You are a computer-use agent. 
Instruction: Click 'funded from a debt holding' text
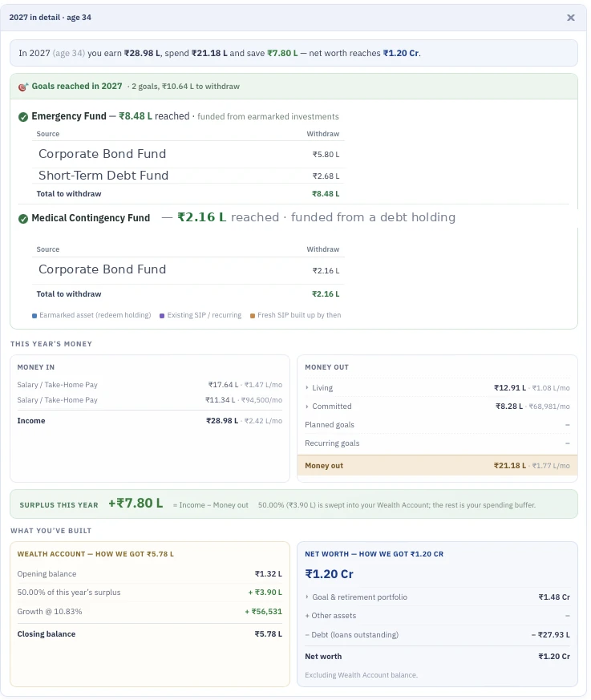pos(373,217)
